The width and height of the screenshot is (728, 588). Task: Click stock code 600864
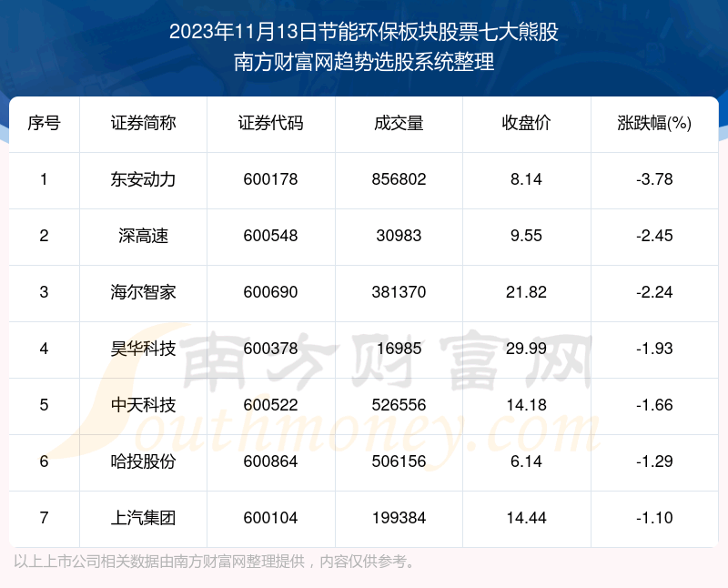pyautogui.click(x=270, y=461)
